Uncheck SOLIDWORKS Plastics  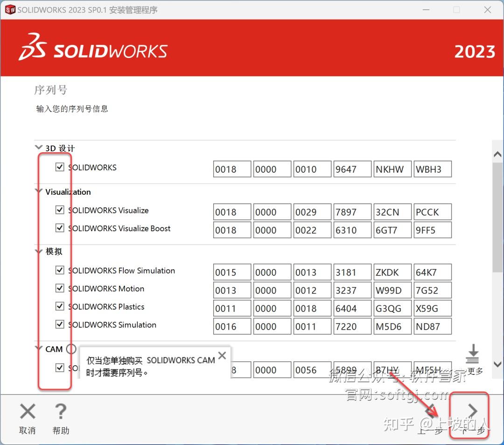click(60, 306)
